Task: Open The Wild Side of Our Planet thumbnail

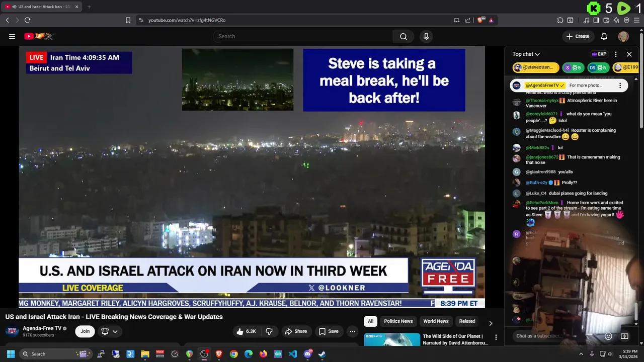Action: point(392,340)
